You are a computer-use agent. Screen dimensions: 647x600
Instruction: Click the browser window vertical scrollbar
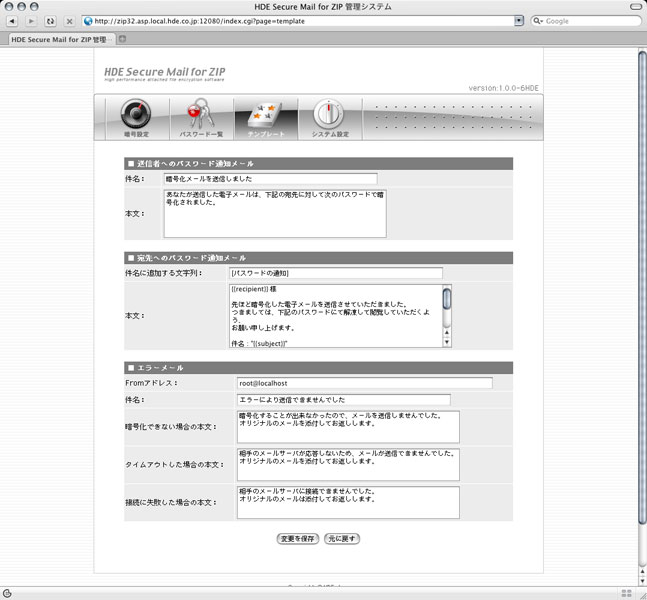[x=642, y=289]
